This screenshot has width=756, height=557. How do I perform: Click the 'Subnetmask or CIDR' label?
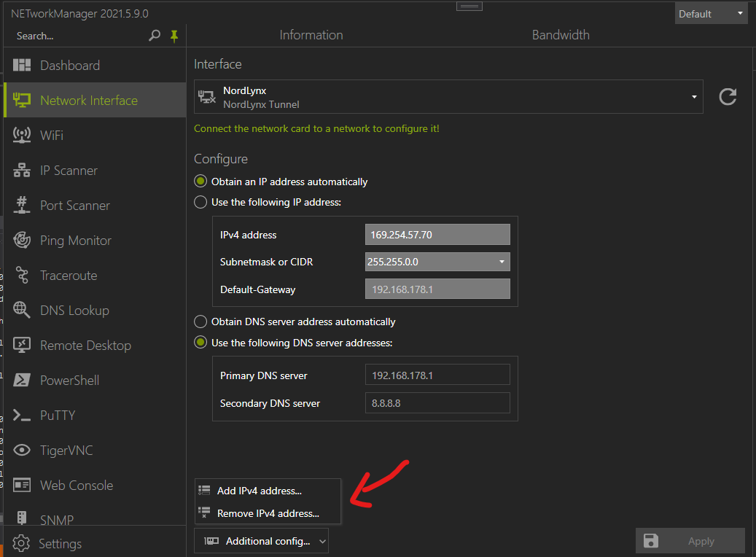pyautogui.click(x=266, y=262)
